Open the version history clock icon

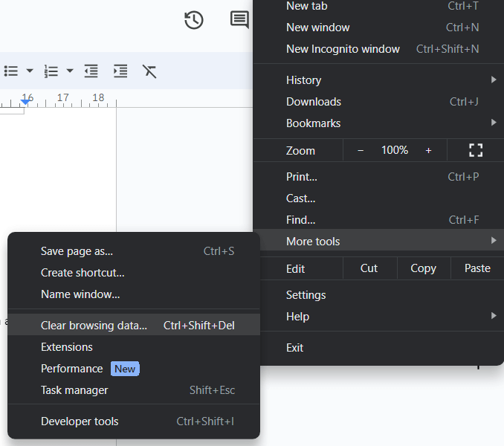click(x=194, y=20)
